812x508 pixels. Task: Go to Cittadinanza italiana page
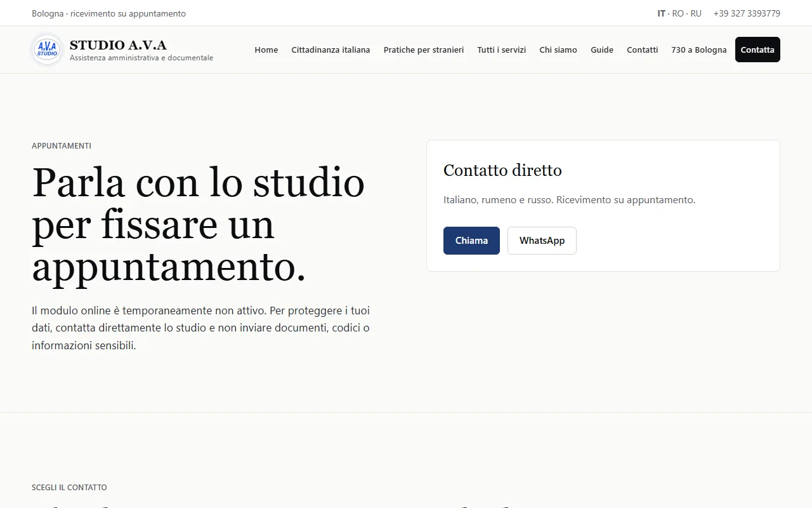pyautogui.click(x=331, y=50)
